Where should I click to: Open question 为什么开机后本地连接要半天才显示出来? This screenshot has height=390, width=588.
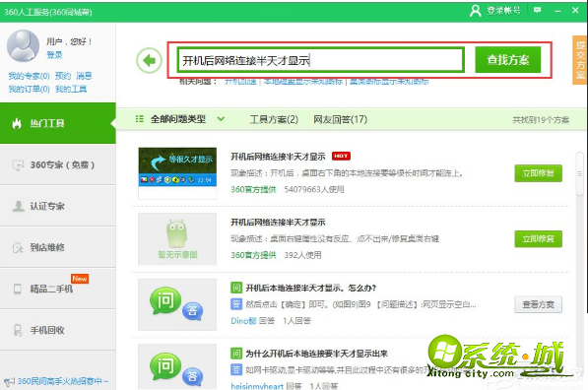(x=316, y=354)
